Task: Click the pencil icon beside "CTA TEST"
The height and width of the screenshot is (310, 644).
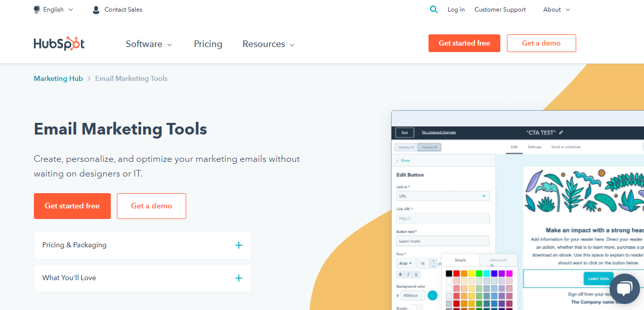Action: coord(561,132)
